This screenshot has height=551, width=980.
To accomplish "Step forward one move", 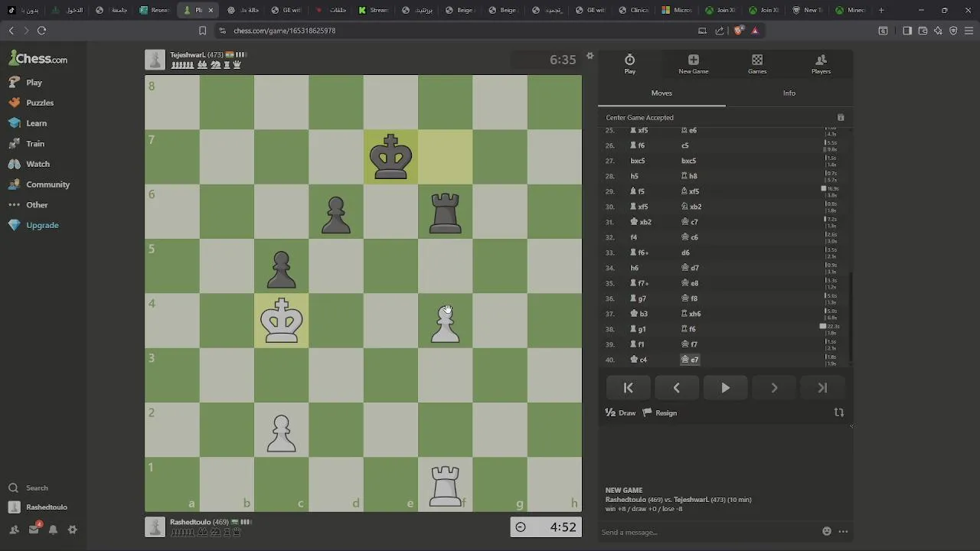I will coord(774,388).
